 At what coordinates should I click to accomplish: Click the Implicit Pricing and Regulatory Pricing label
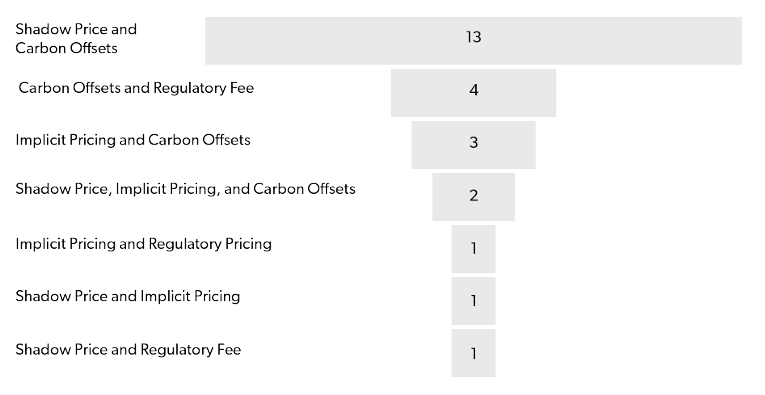(143, 244)
